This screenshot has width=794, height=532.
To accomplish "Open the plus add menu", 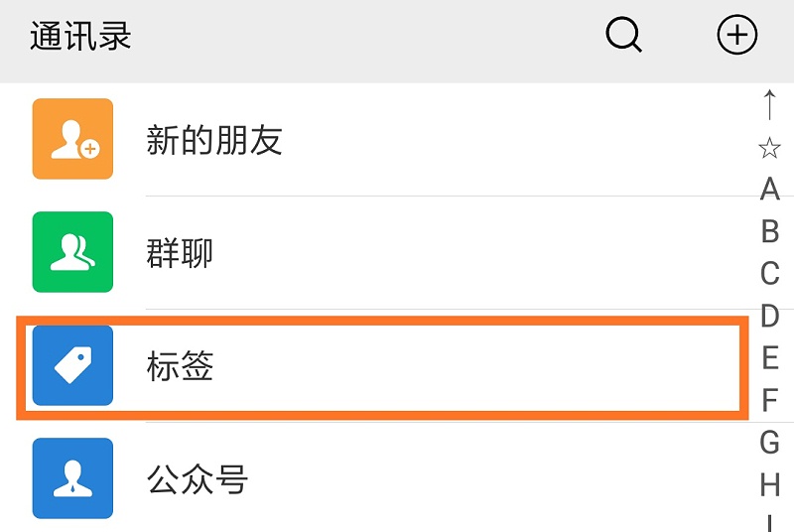I will [x=736, y=37].
